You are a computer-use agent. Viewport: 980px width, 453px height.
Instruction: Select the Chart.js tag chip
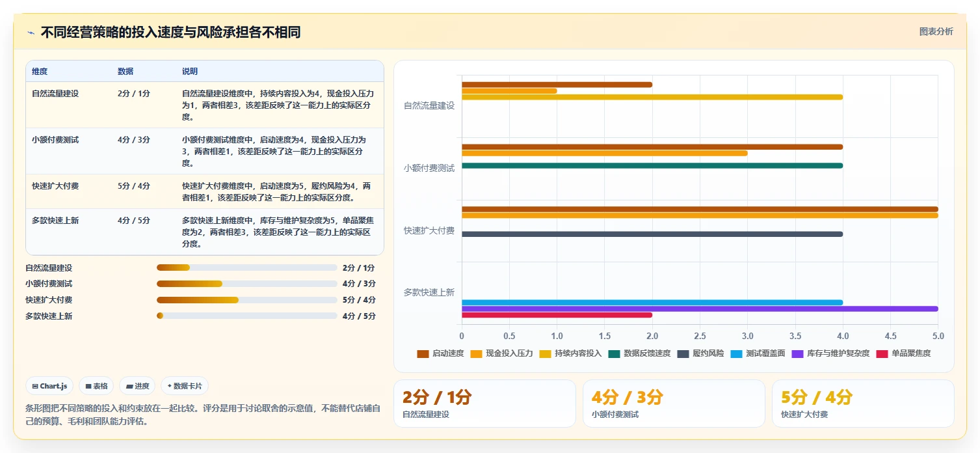point(50,386)
